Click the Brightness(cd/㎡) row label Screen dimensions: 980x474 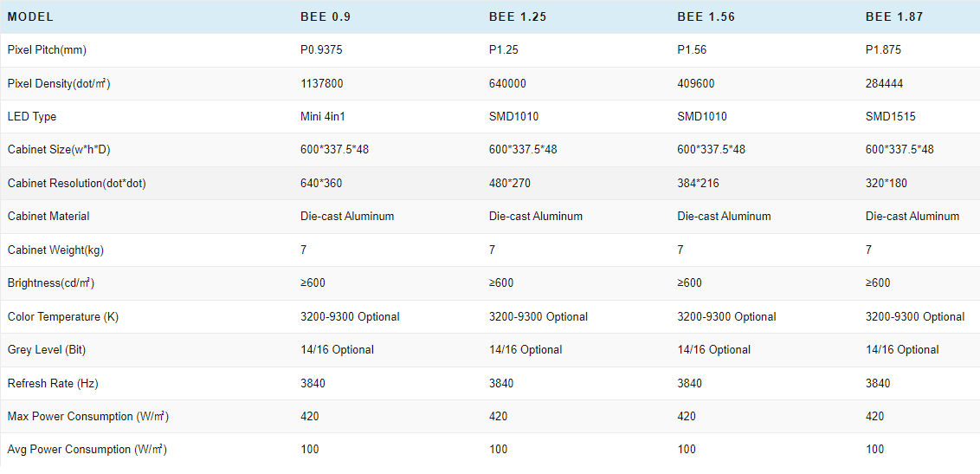point(51,283)
